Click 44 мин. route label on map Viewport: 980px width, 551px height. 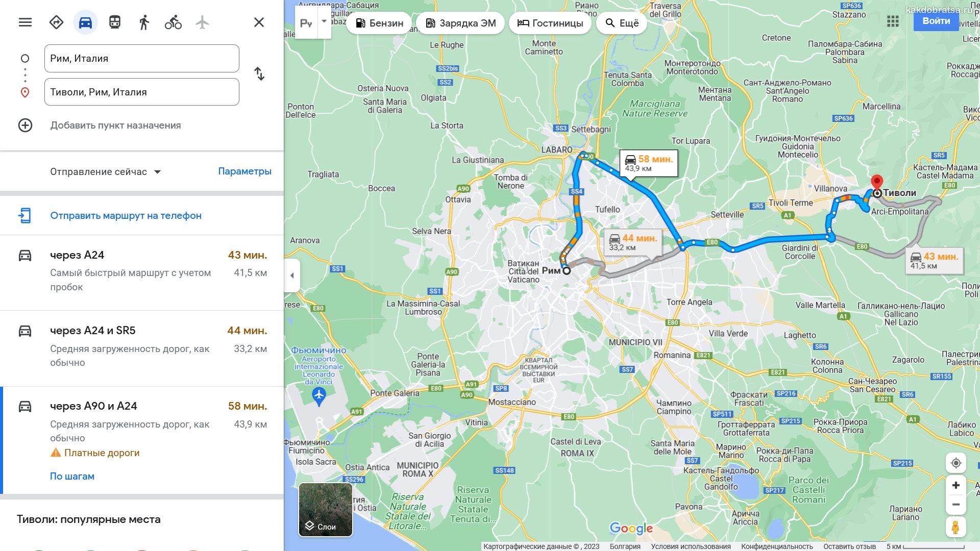tap(633, 242)
